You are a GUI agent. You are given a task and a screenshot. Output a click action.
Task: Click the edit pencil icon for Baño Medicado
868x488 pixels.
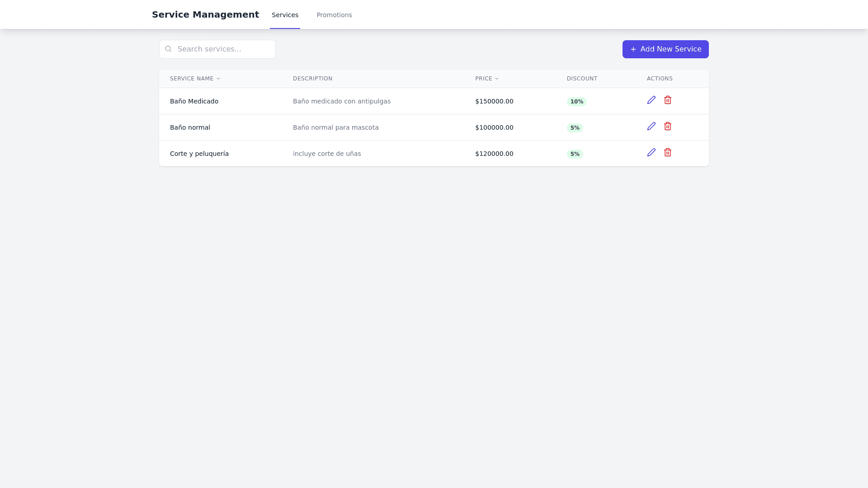click(651, 100)
